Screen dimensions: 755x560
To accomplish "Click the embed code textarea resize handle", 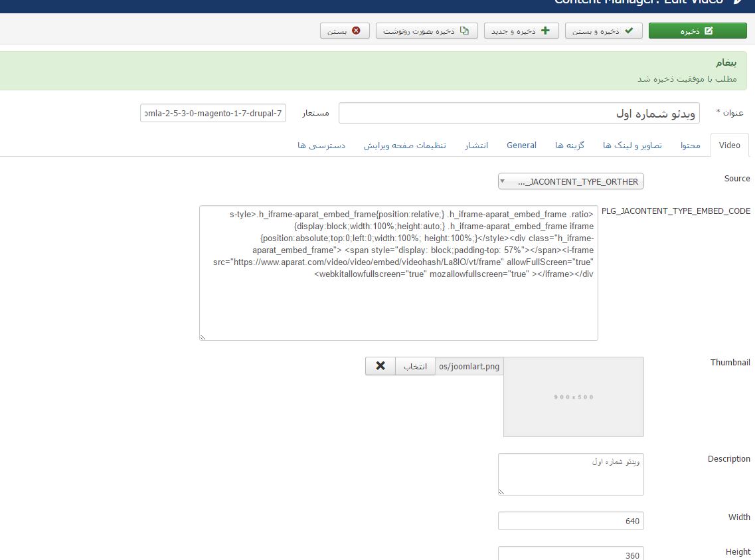I will pyautogui.click(x=203, y=337).
